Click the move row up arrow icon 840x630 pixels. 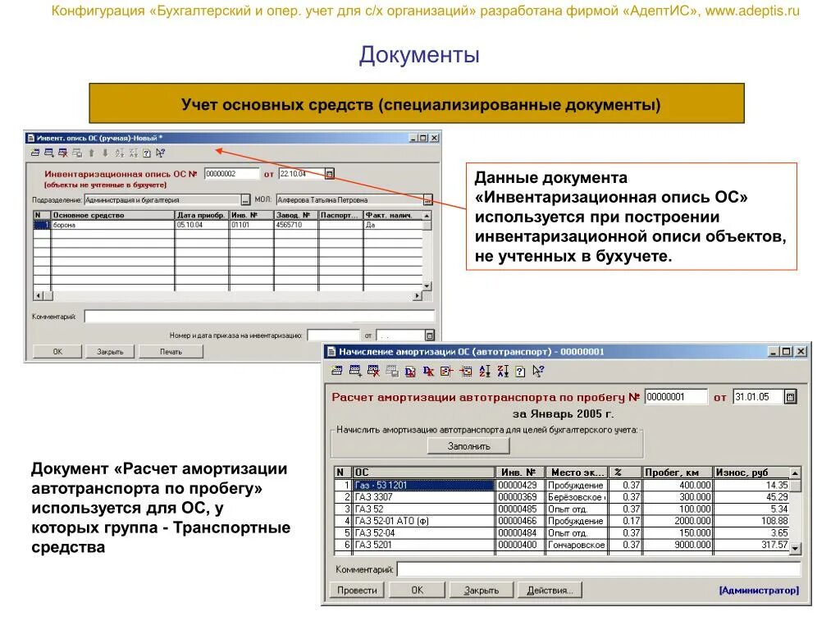[90, 154]
